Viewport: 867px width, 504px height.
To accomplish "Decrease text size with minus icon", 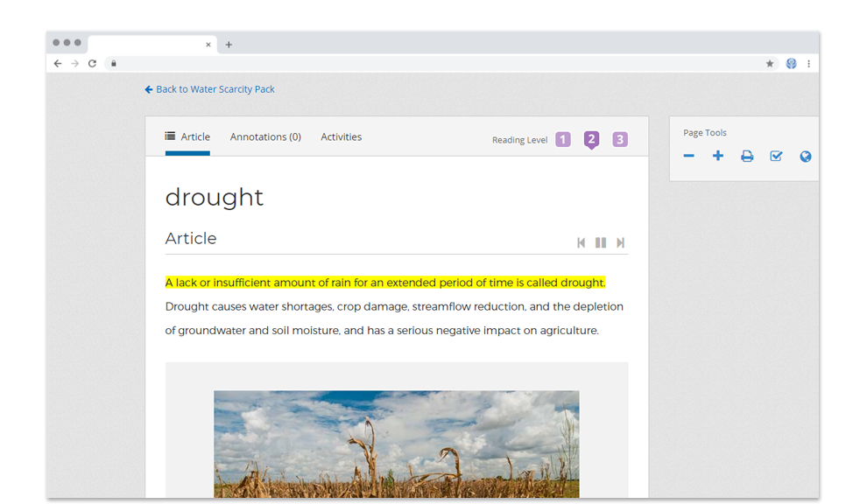I will click(689, 157).
